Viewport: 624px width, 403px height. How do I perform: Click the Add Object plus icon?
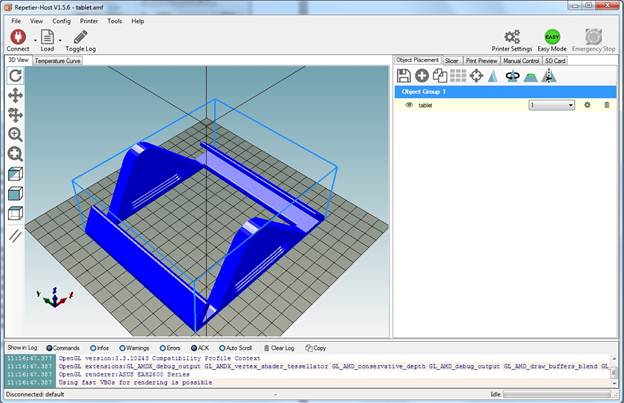(x=422, y=76)
